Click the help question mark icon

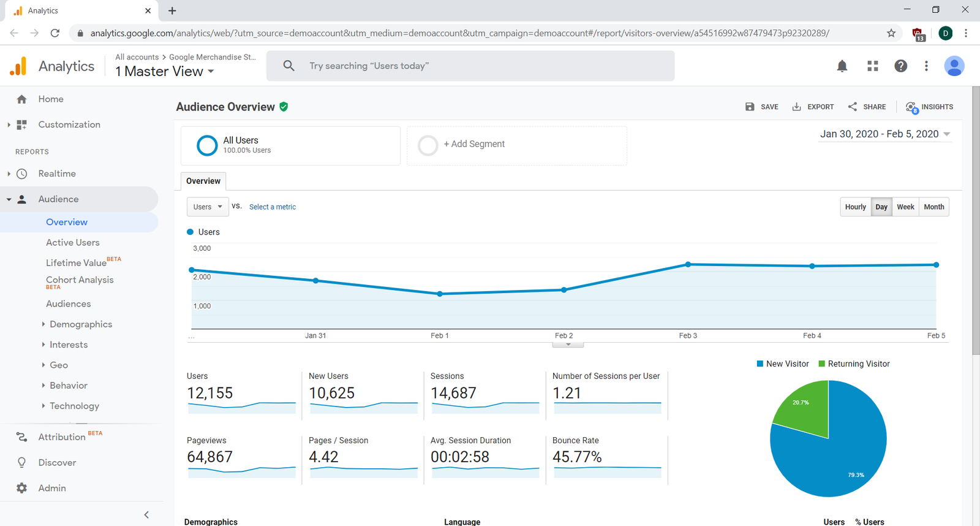click(x=900, y=66)
